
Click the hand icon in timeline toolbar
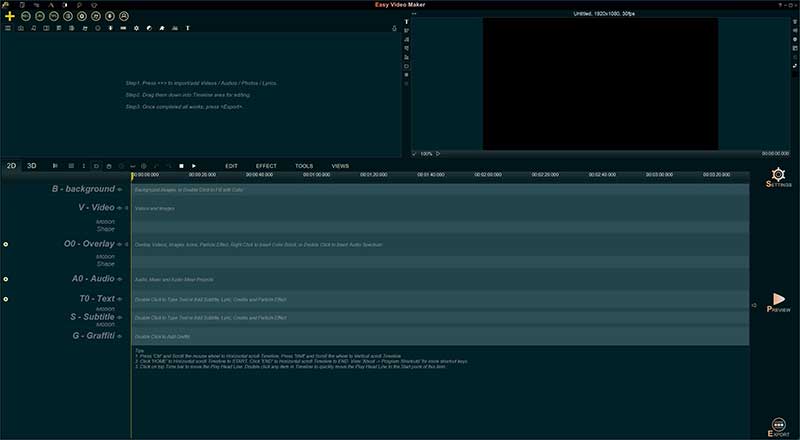[x=109, y=166]
